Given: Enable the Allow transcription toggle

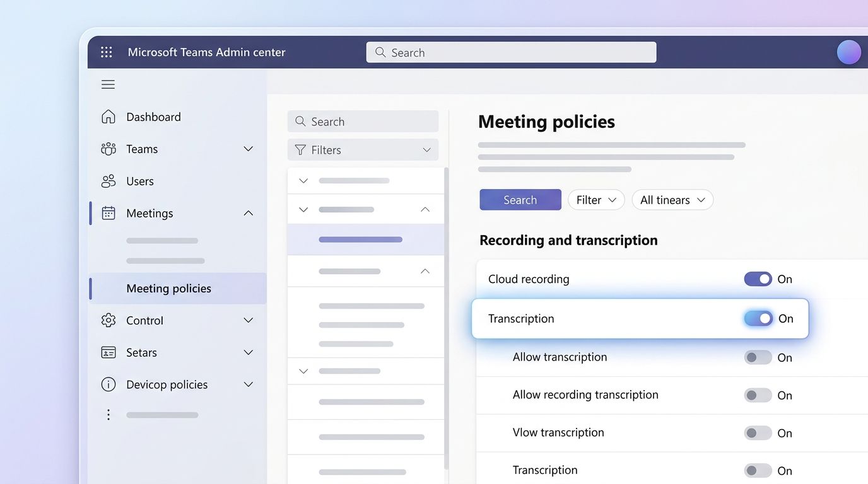Looking at the screenshot, I should (758, 357).
